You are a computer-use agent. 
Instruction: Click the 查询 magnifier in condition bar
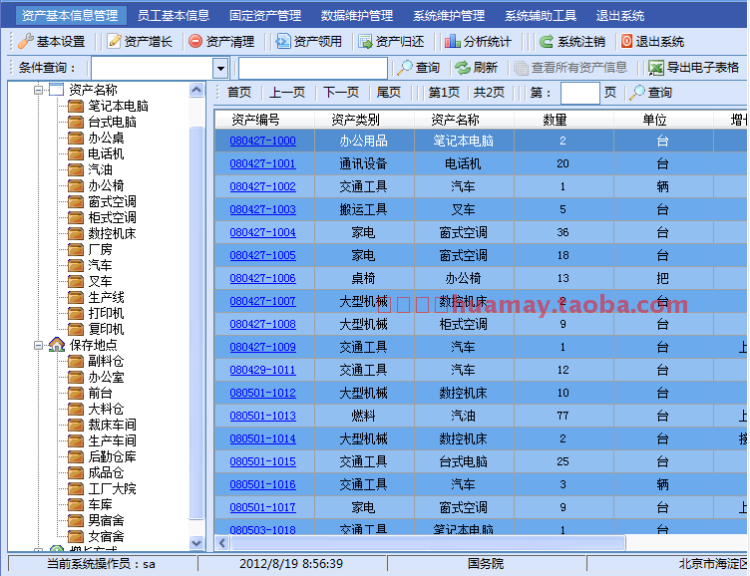coord(405,67)
